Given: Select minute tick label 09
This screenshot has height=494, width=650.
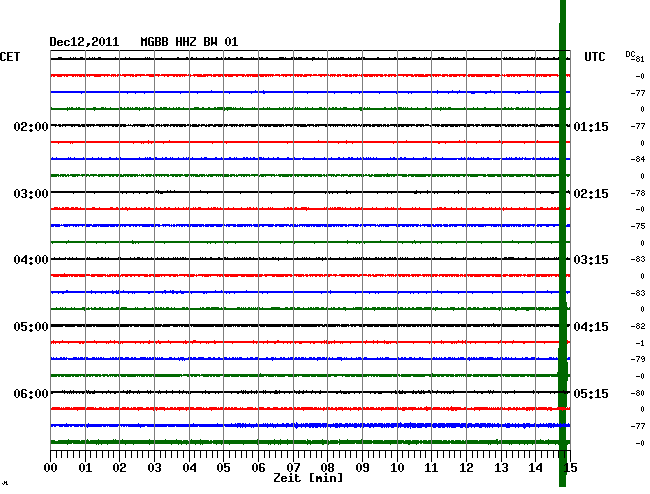Looking at the screenshot, I should point(362,468).
